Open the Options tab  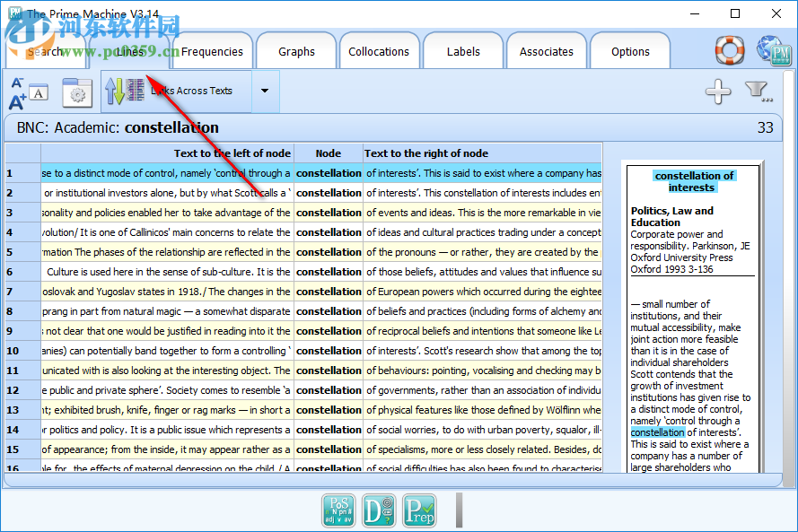(x=630, y=51)
